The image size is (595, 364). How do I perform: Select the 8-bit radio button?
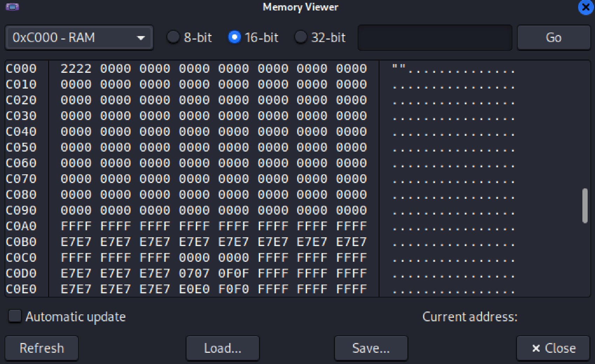tap(173, 37)
